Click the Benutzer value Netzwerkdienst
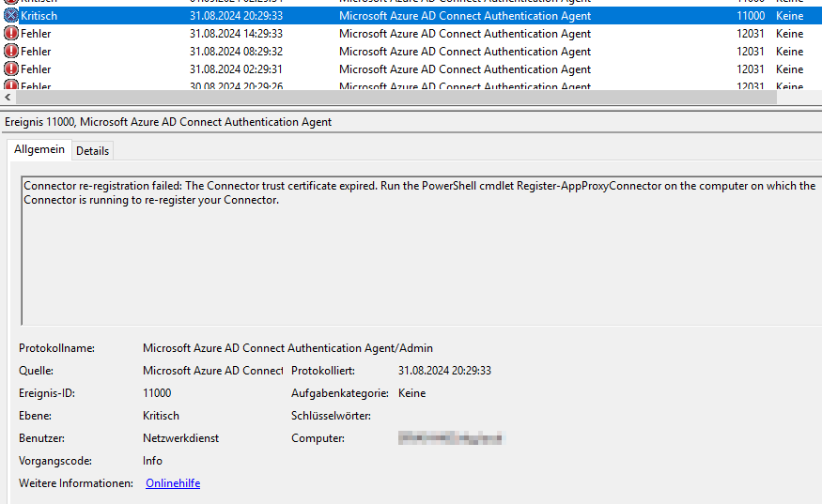 point(181,438)
